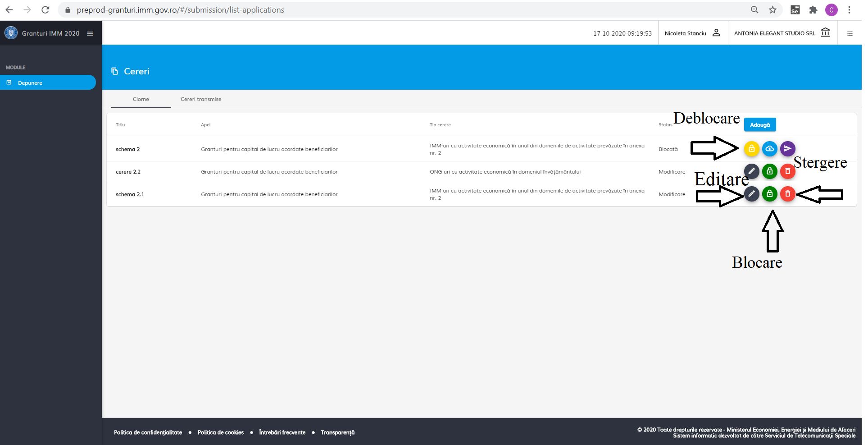Open the list menu icon at top right
This screenshot has width=868, height=445.
point(850,33)
